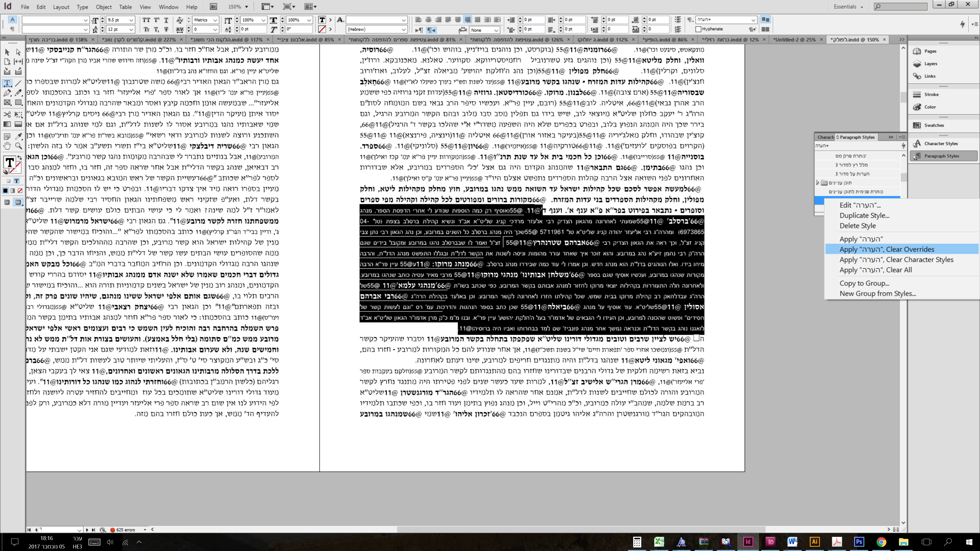
Task: Go to the first page button
Action: (x=29, y=529)
